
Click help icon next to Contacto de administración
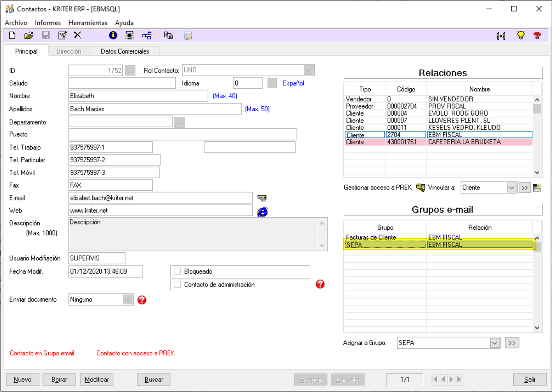coord(320,284)
